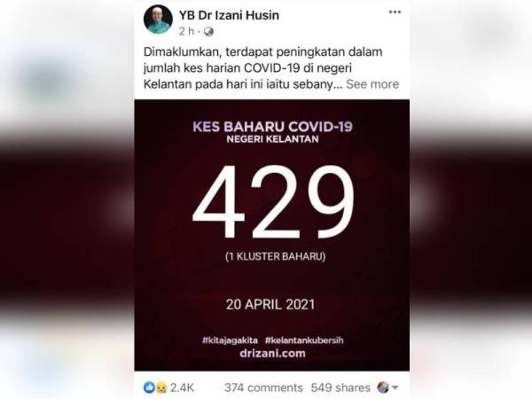532x399 pixels.
Task: View the 549 shares
Action: pyautogui.click(x=340, y=387)
